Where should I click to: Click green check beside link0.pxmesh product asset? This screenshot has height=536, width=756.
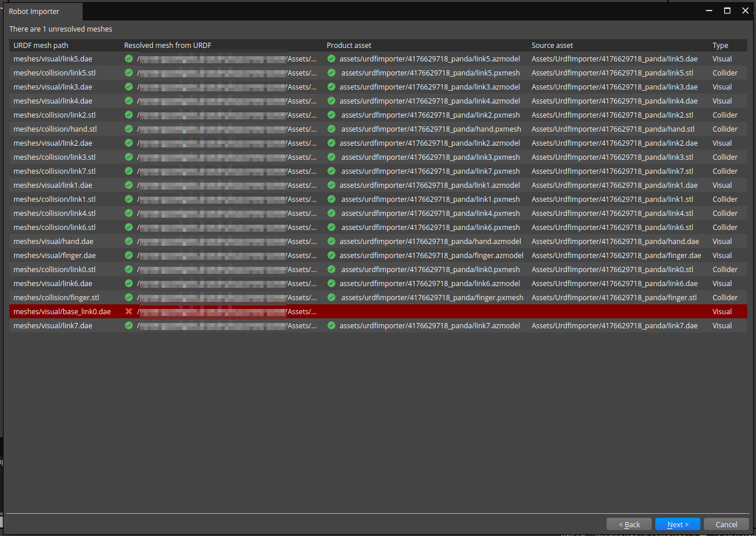331,269
